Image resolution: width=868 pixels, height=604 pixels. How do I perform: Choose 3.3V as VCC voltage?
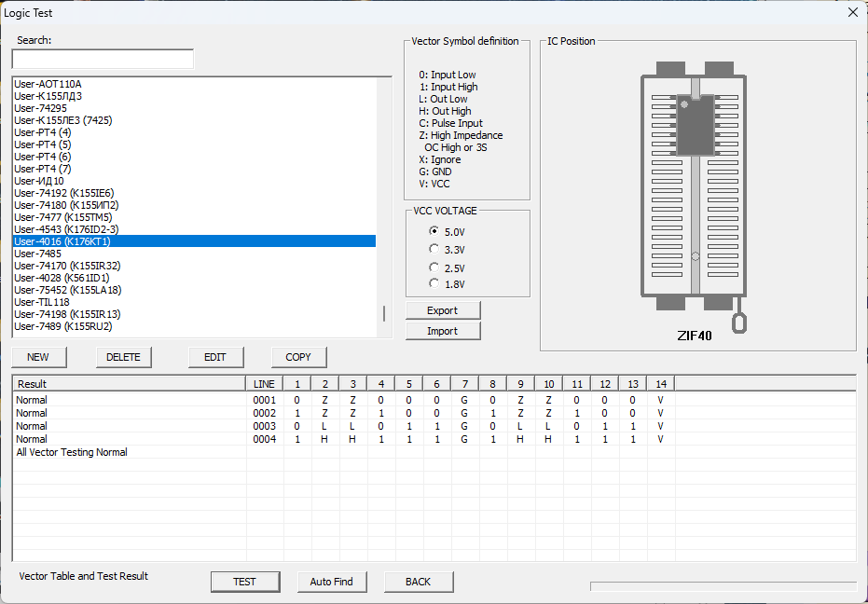tap(434, 249)
